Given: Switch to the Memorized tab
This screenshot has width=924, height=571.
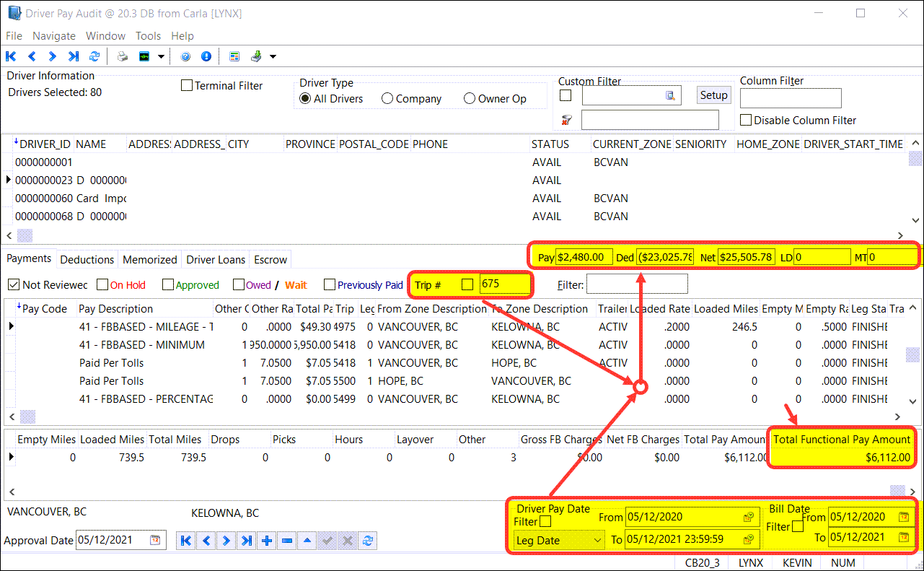Looking at the screenshot, I should coord(149,259).
